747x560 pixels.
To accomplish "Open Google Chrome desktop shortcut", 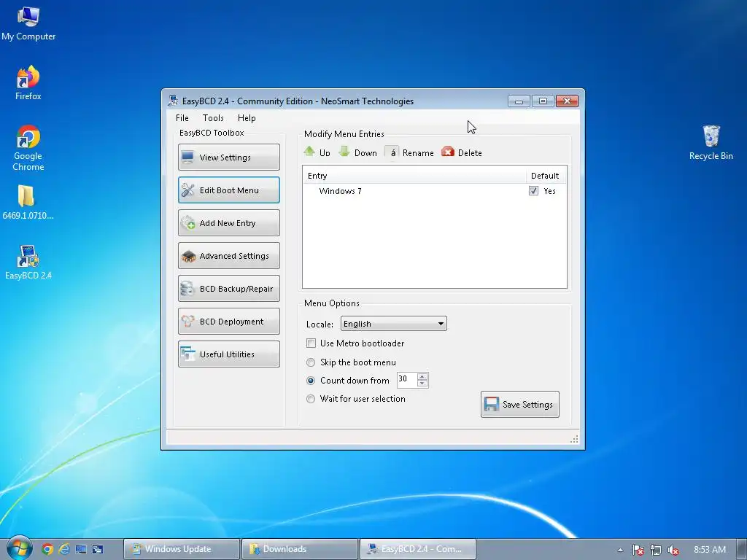I will pos(28,147).
